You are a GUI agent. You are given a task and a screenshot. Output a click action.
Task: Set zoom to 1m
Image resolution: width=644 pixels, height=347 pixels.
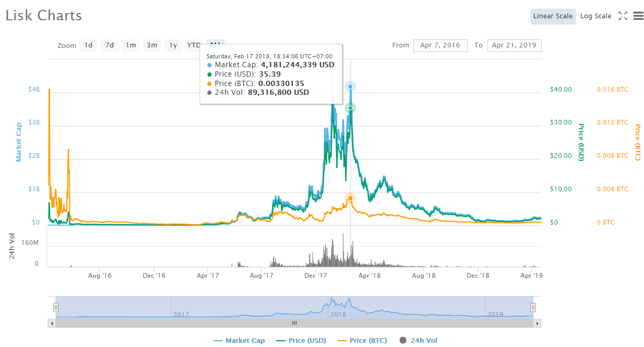point(131,45)
